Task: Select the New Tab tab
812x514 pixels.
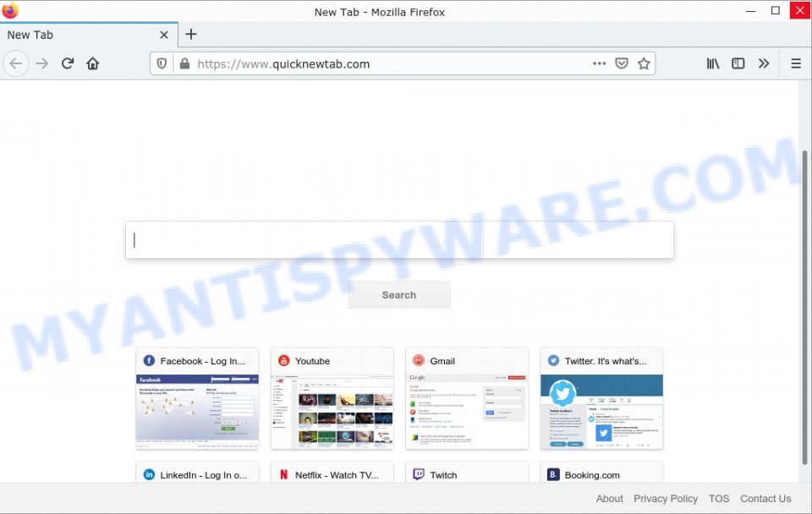Action: [89, 35]
